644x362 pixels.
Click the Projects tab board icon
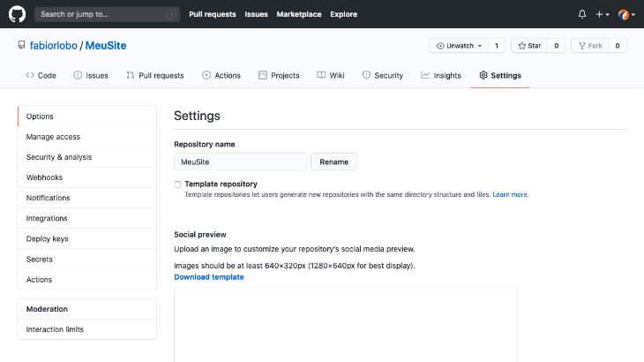click(x=262, y=75)
